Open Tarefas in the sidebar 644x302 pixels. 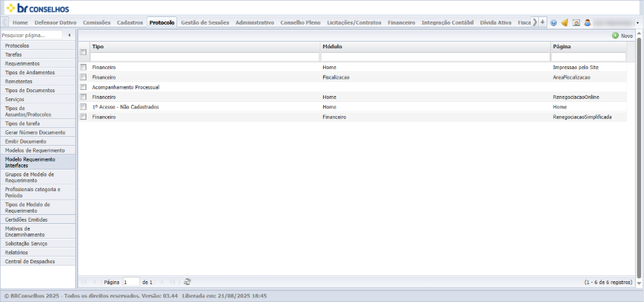pyautogui.click(x=38, y=54)
